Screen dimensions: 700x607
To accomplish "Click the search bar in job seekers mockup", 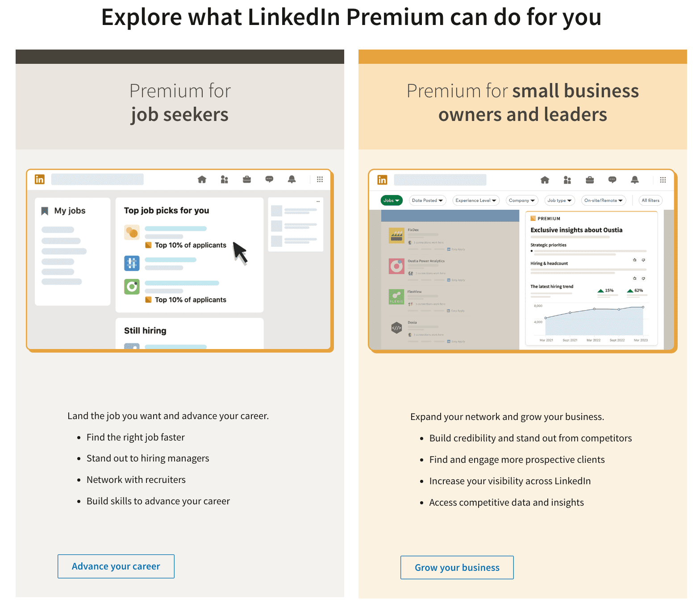I will (x=97, y=179).
